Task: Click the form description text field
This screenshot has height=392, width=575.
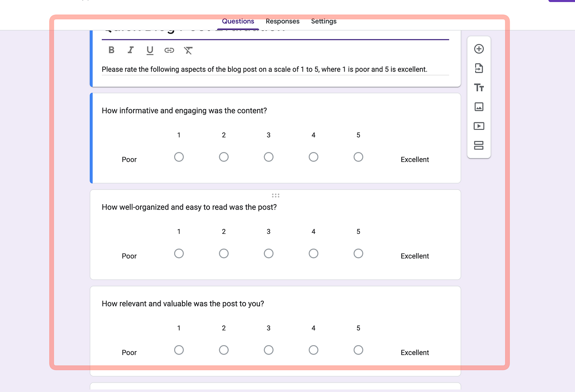Action: (275, 69)
